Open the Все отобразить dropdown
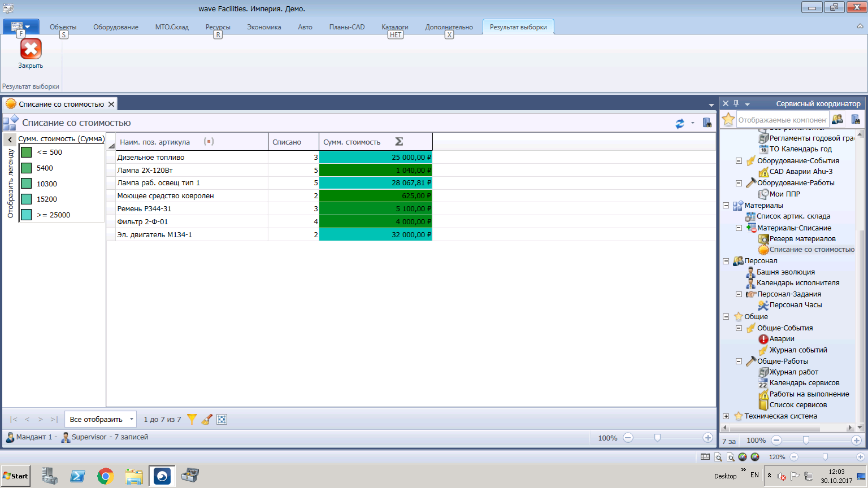The width and height of the screenshot is (868, 488). pyautogui.click(x=101, y=419)
